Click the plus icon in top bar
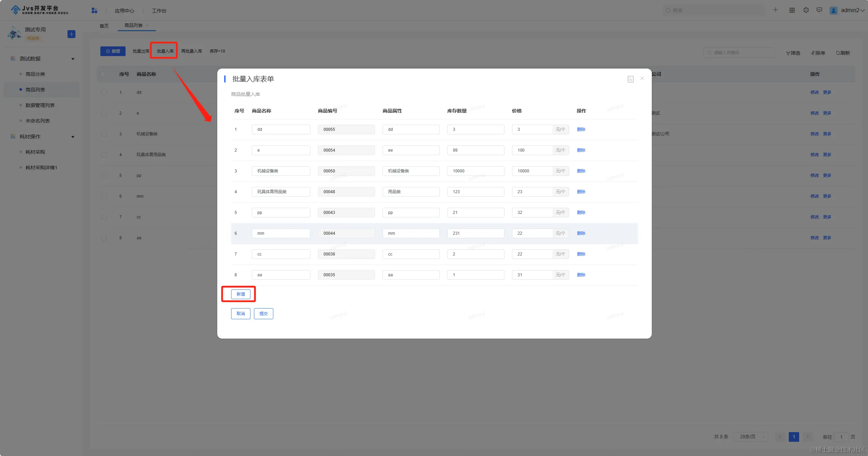Screen dimensions: 868x456 tap(775, 10)
